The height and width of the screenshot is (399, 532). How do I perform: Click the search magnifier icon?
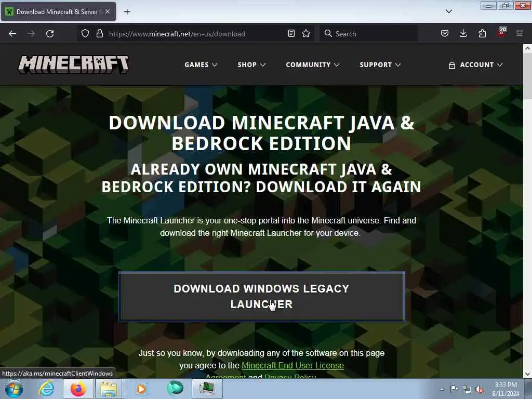(328, 33)
